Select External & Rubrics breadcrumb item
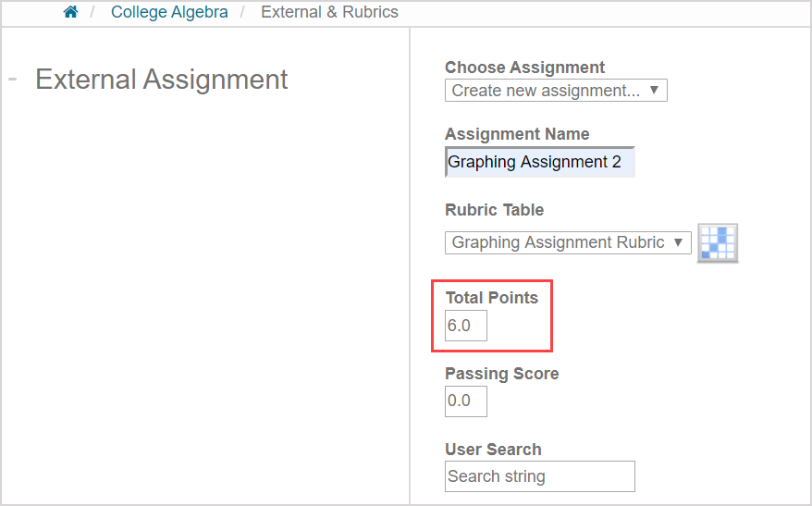 pos(329,12)
